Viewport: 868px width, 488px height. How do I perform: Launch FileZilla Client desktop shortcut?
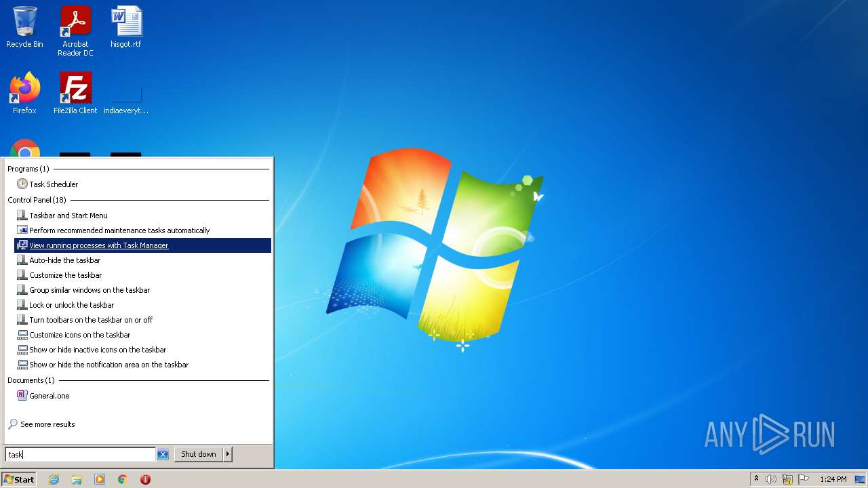pyautogui.click(x=75, y=93)
